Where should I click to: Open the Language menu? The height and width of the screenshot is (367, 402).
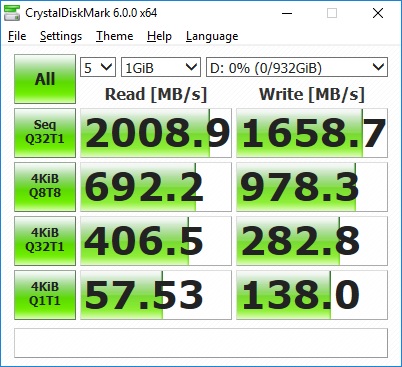point(212,36)
